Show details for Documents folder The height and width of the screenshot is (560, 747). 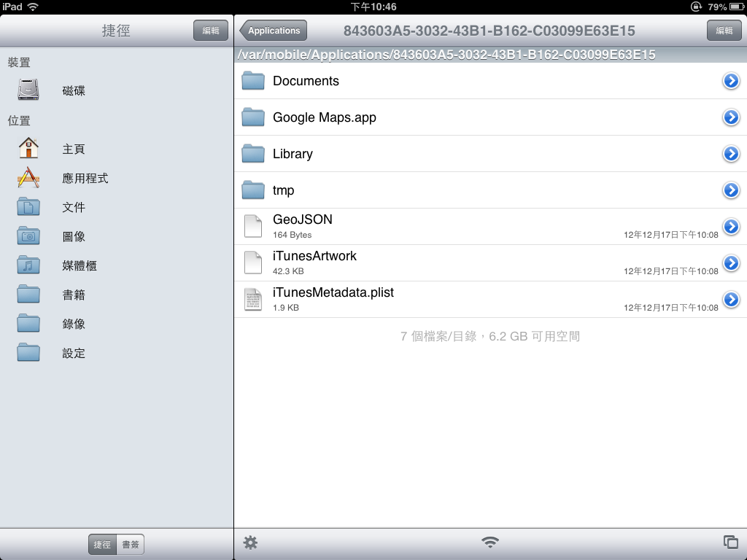point(731,81)
